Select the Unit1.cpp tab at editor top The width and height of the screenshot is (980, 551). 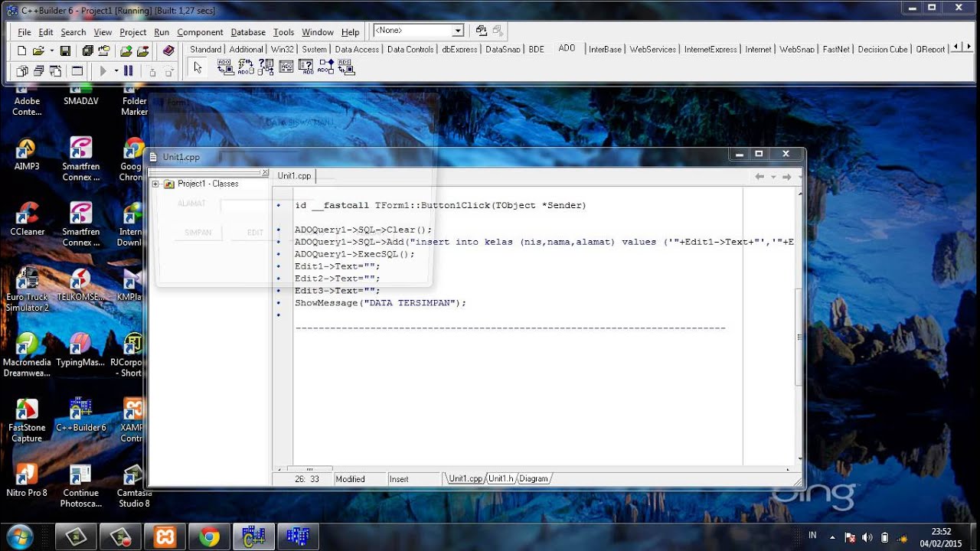point(294,175)
